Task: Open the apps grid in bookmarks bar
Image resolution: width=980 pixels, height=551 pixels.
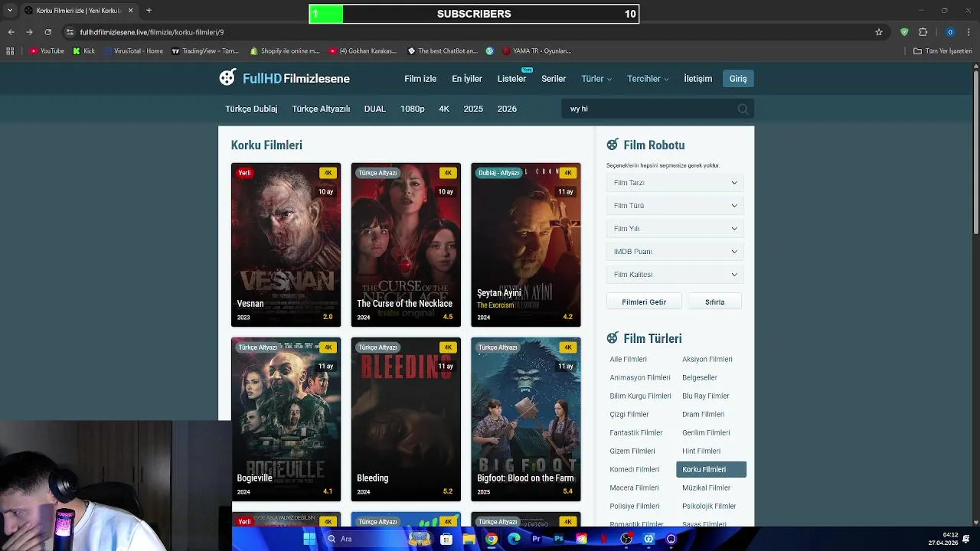Action: 10,51
